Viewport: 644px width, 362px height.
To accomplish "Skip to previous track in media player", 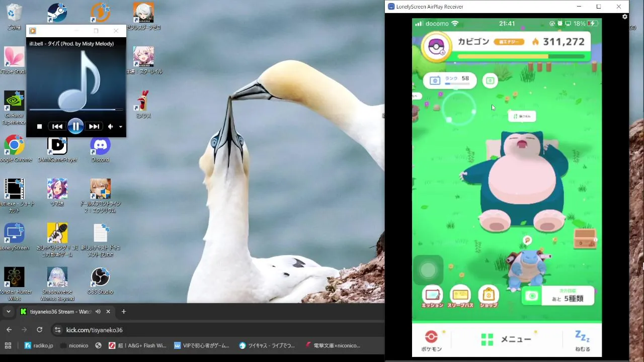I will 57,127.
